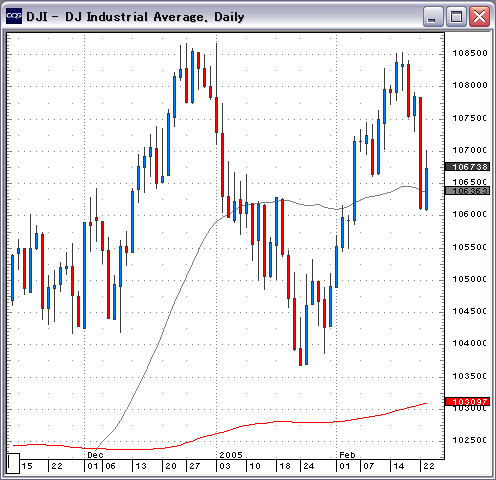Minimize the DJI chart window
The height and width of the screenshot is (480, 496).
tap(432, 16)
